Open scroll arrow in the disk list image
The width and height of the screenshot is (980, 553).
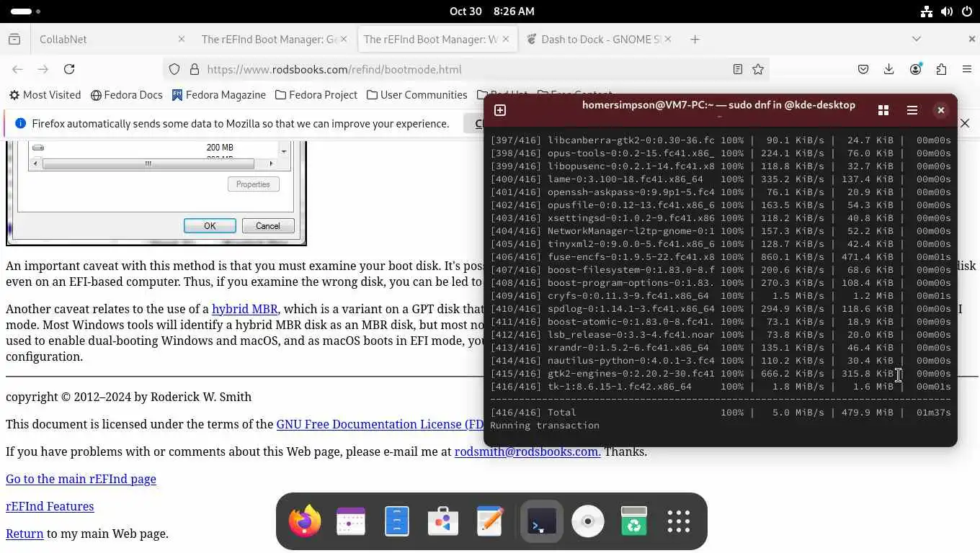click(284, 151)
